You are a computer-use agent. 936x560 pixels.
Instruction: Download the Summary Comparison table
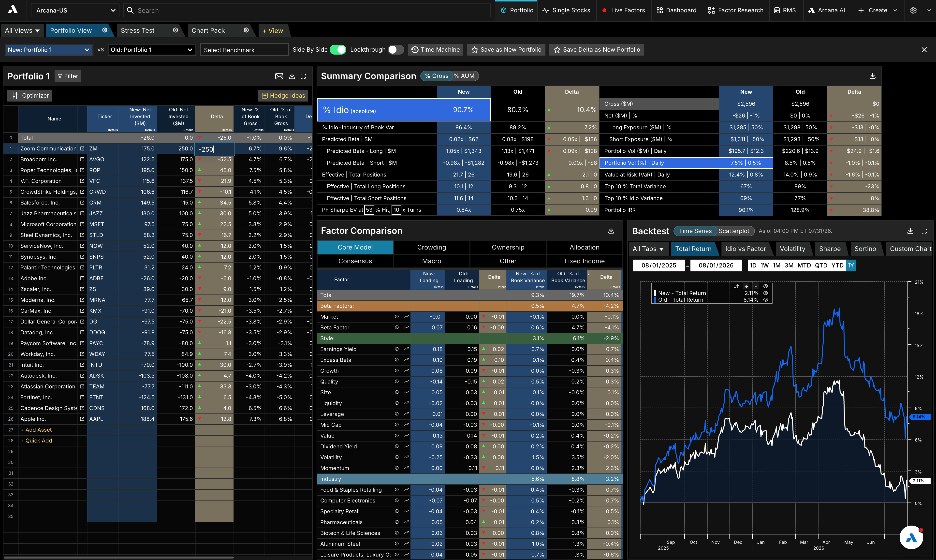(x=872, y=76)
